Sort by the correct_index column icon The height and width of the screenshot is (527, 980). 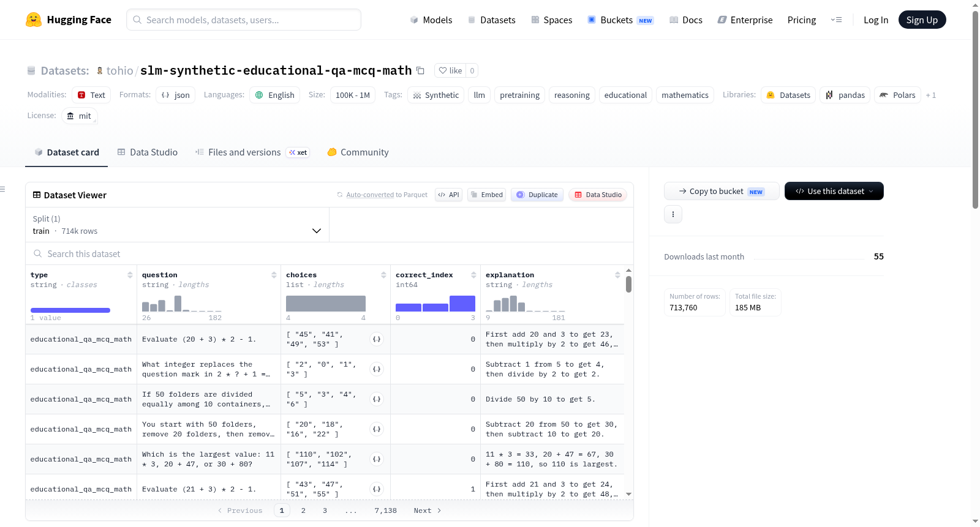tap(473, 275)
